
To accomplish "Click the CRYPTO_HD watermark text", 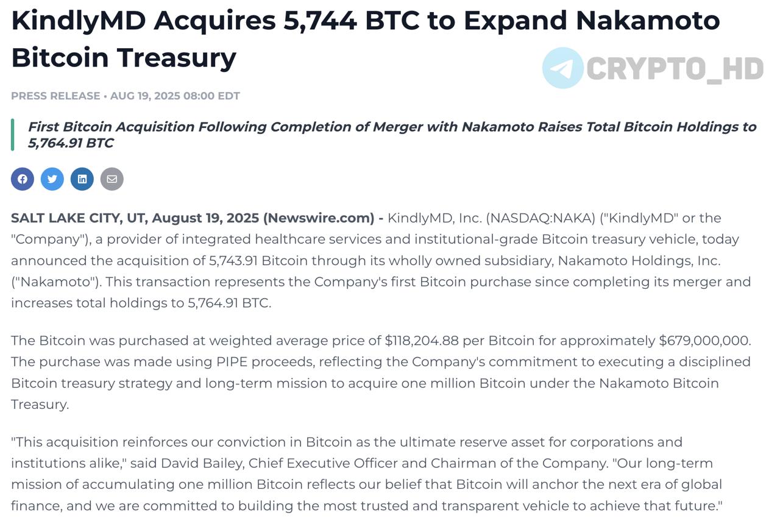I will pos(675,69).
